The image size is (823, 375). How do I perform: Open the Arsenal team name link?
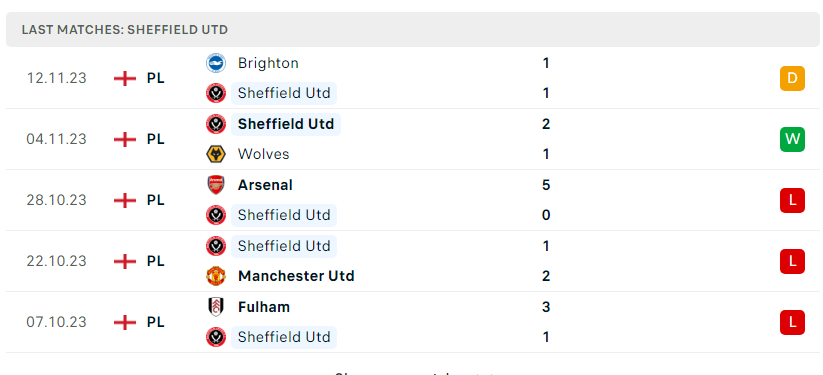point(265,185)
